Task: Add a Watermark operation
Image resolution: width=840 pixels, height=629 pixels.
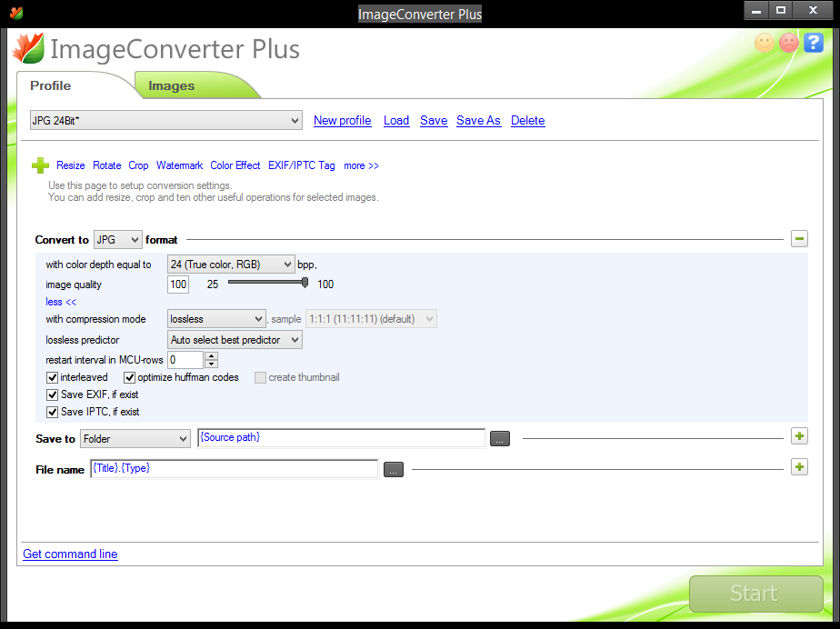Action: click(179, 165)
